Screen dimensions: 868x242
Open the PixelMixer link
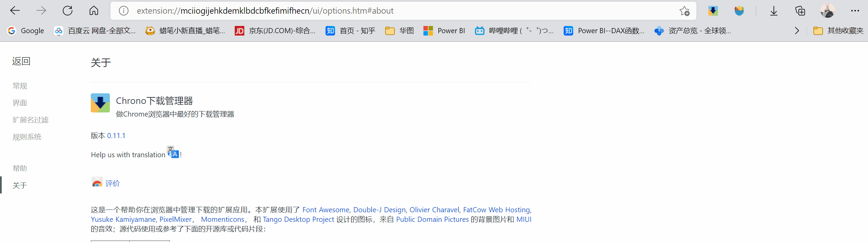point(175,219)
